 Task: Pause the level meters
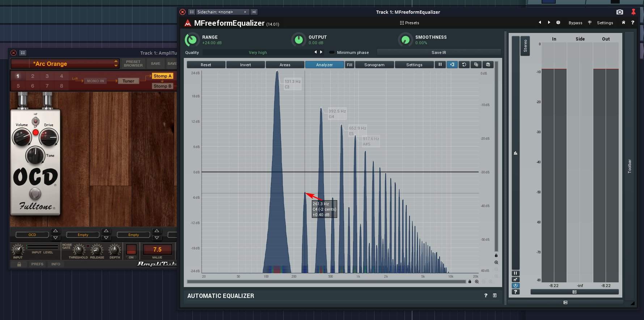(516, 273)
